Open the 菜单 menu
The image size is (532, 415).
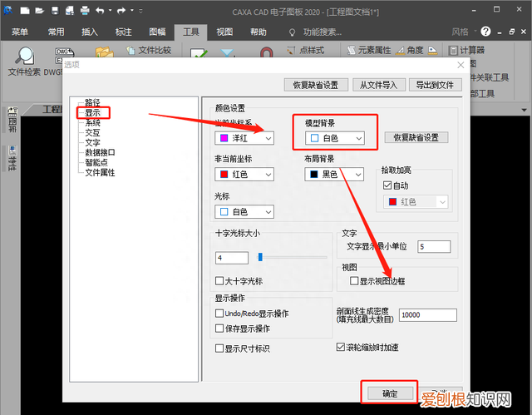(20, 32)
